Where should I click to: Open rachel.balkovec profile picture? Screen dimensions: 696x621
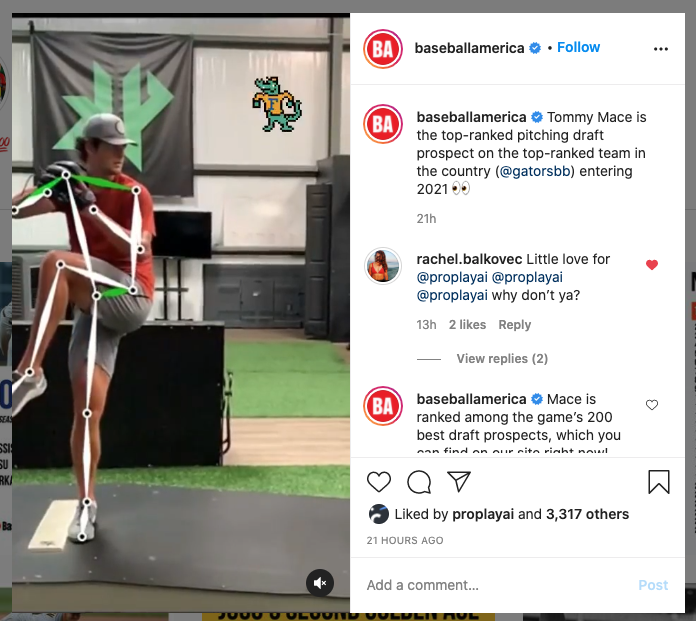click(383, 266)
